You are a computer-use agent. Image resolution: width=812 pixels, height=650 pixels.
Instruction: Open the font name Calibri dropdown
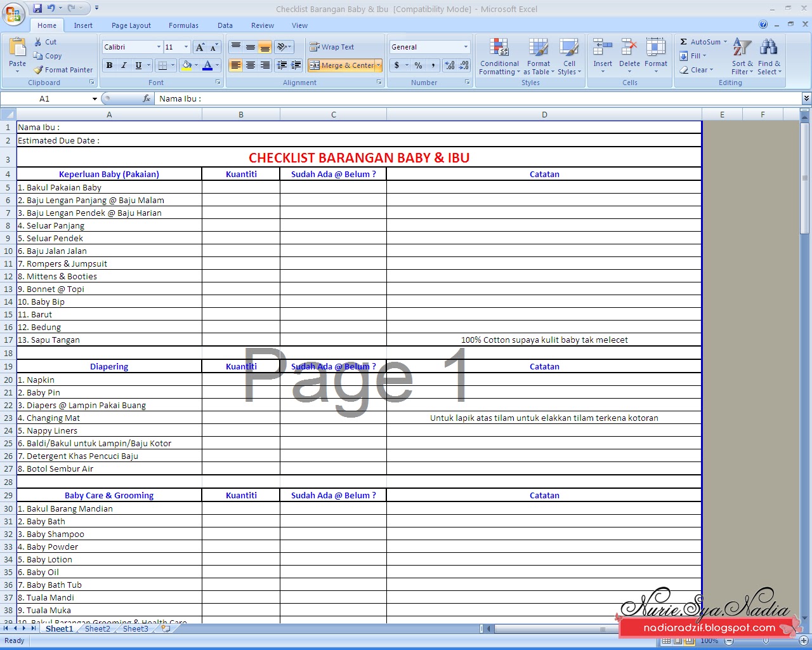[159, 47]
